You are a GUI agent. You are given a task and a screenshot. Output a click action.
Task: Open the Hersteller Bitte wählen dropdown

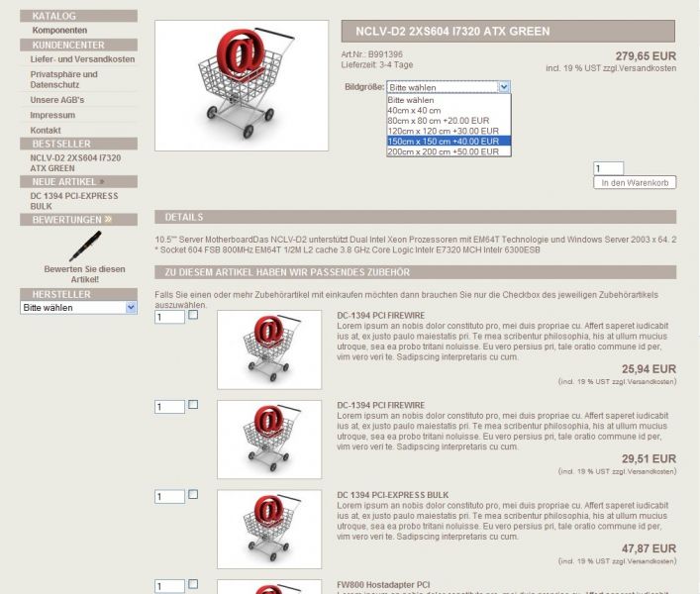[78, 308]
